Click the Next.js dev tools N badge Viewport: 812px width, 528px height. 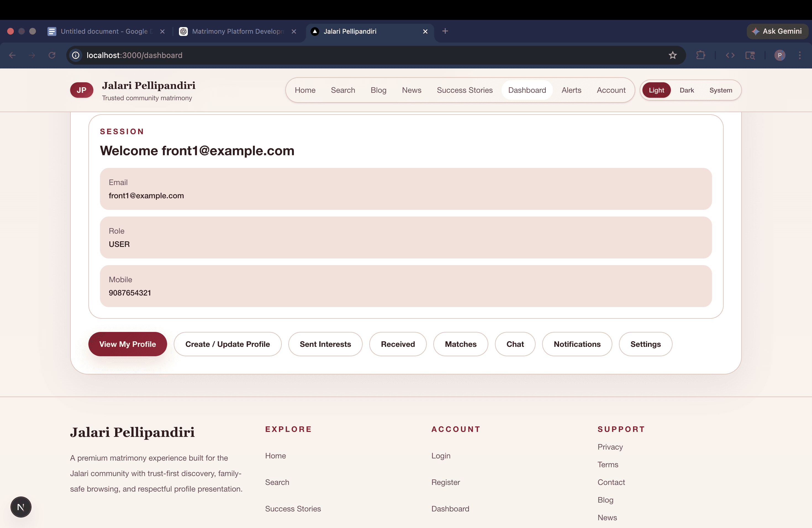pos(21,507)
